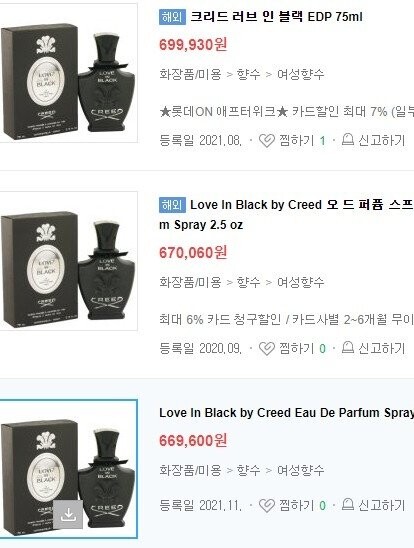Click the heart icon for 669,600원 product
Image resolution: width=414 pixels, height=548 pixels.
(267, 505)
